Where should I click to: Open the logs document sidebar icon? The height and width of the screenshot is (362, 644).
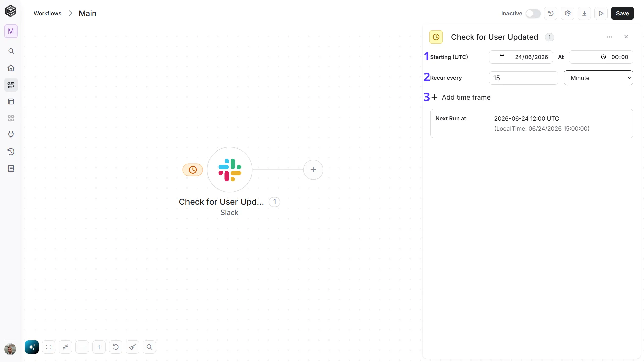[11, 168]
